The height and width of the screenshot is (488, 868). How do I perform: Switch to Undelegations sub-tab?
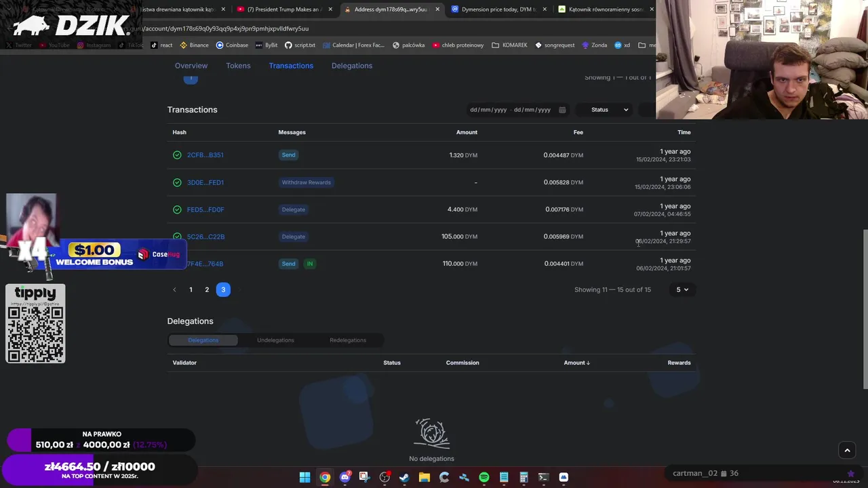point(275,340)
